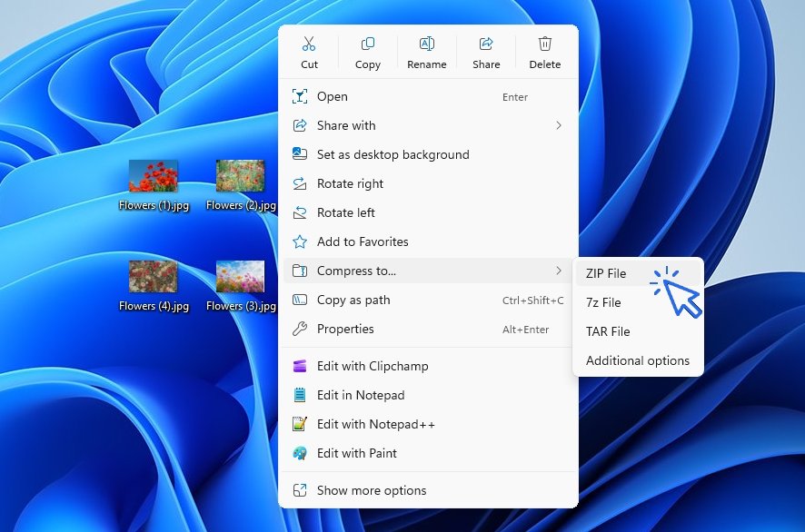Pick TAR File in compress submenu
Screen dimensions: 805x532
[x=608, y=331]
